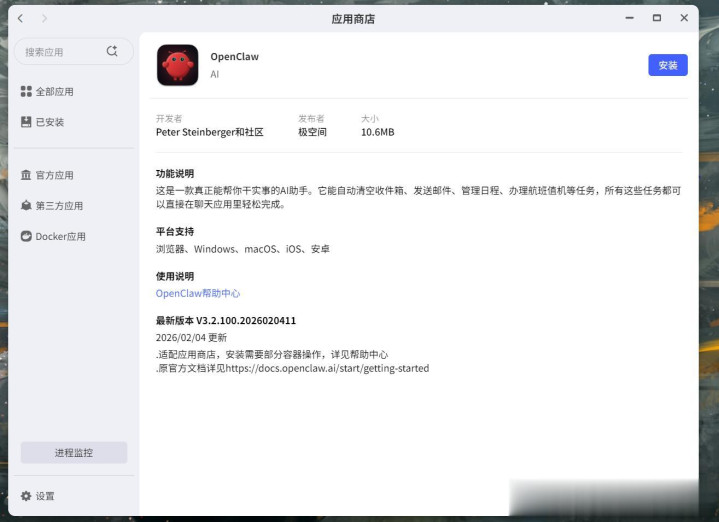
Task: Click the 使用说明 heading
Action: pos(175,276)
